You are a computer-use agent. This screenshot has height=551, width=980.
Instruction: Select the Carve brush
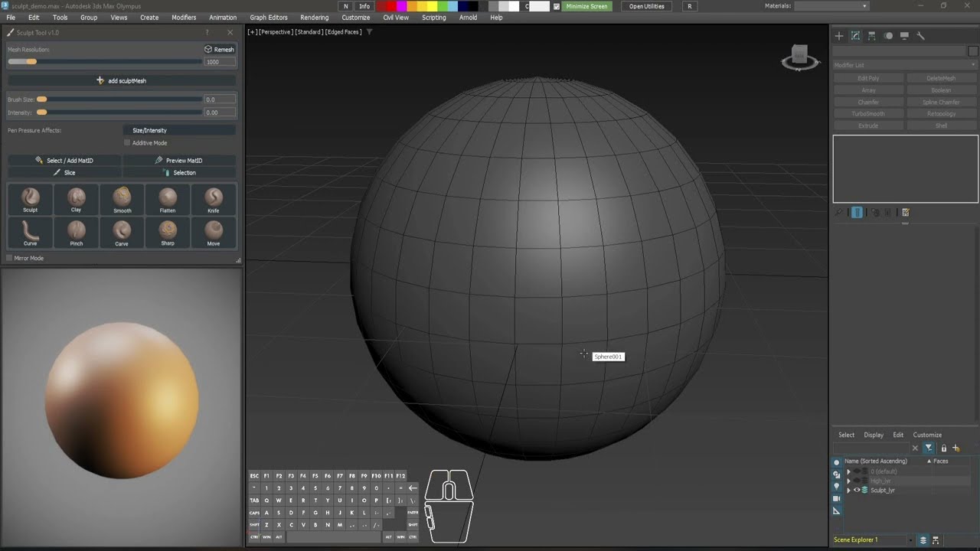[x=122, y=233]
